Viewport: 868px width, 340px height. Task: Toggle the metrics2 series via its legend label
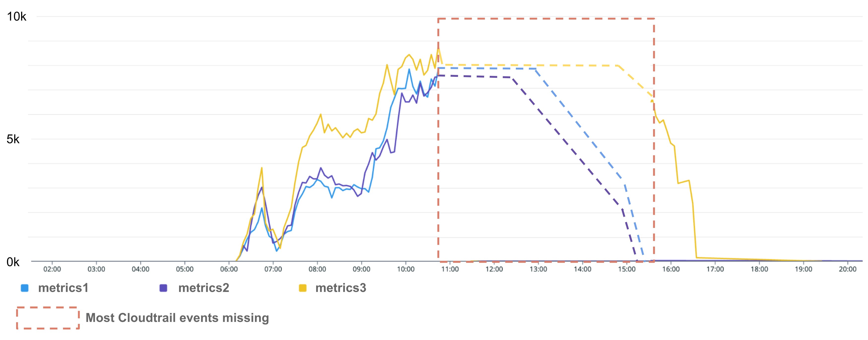tap(204, 288)
